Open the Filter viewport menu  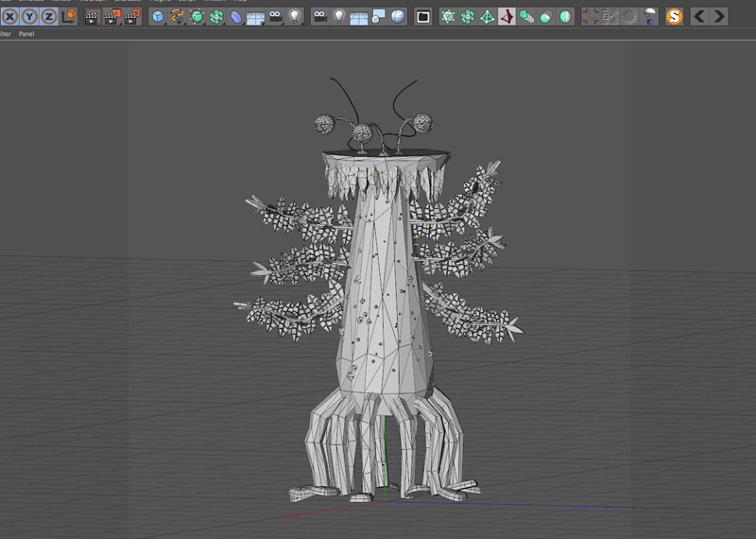coord(6,34)
